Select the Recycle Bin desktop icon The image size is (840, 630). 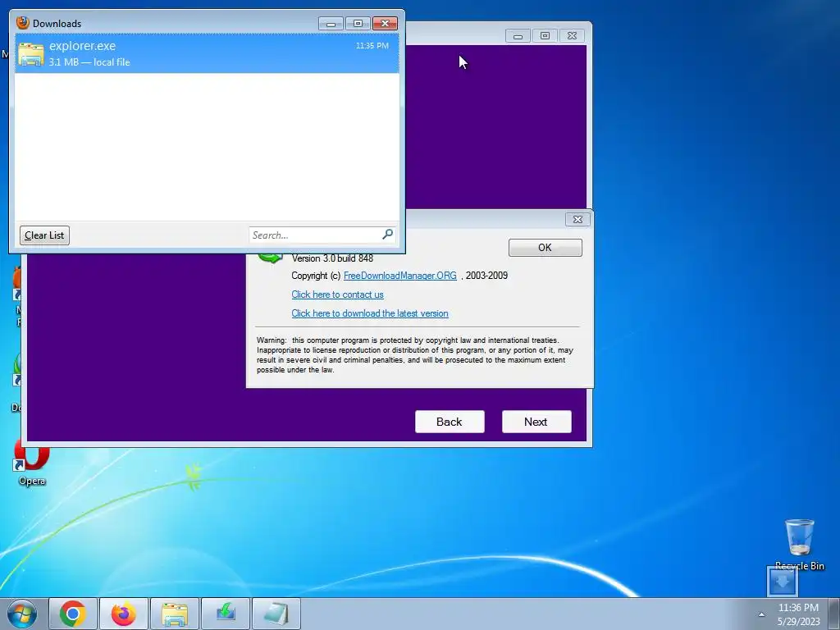pyautogui.click(x=799, y=543)
